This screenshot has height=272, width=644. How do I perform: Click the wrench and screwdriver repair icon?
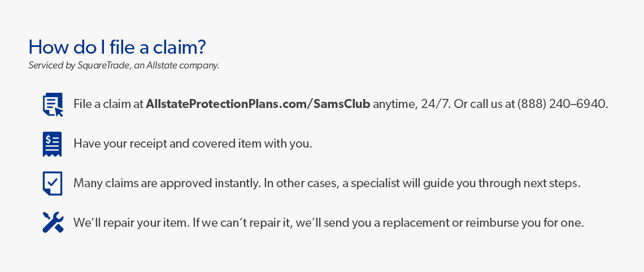click(53, 222)
